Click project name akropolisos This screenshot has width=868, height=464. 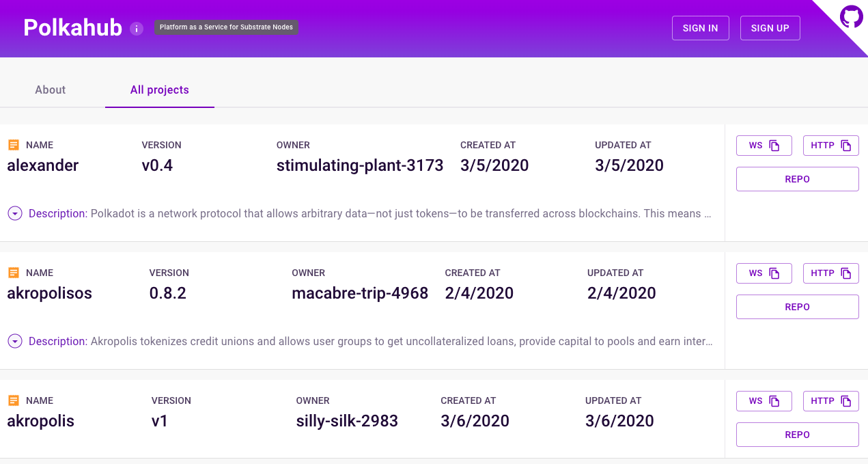click(50, 293)
